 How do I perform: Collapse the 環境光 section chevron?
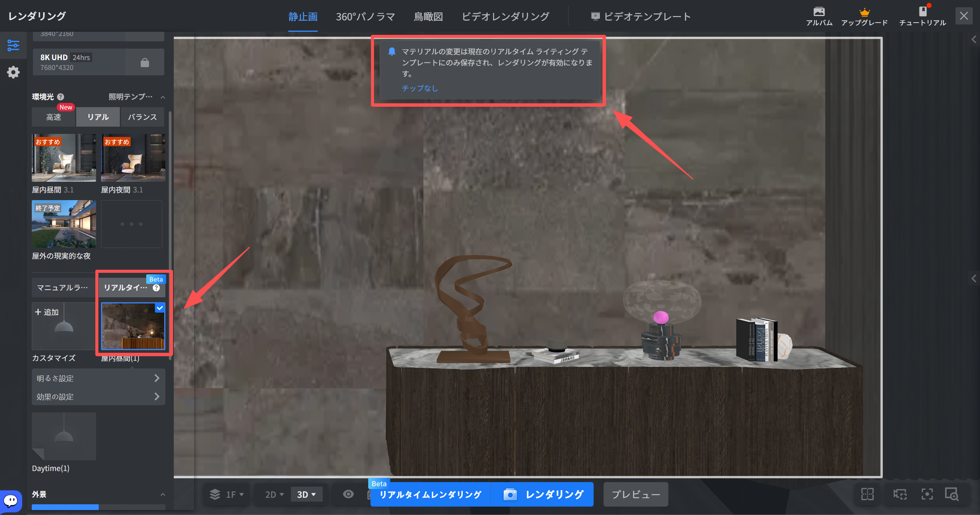point(163,97)
